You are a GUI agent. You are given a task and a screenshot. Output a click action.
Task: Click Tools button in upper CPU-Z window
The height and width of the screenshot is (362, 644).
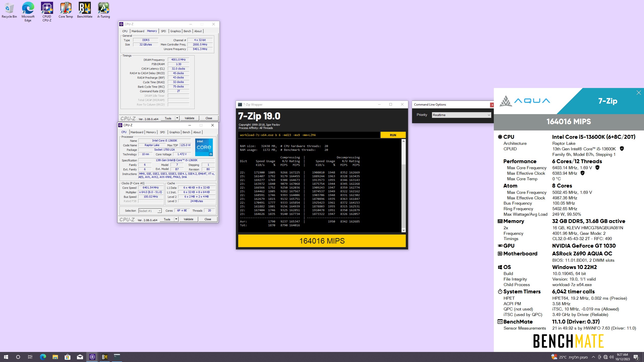168,118
